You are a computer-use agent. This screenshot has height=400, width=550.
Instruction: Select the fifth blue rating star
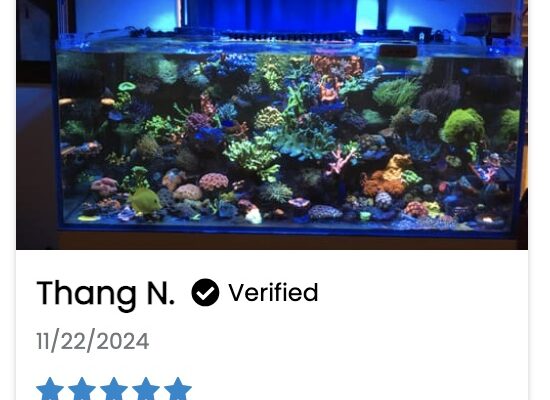tap(178, 389)
